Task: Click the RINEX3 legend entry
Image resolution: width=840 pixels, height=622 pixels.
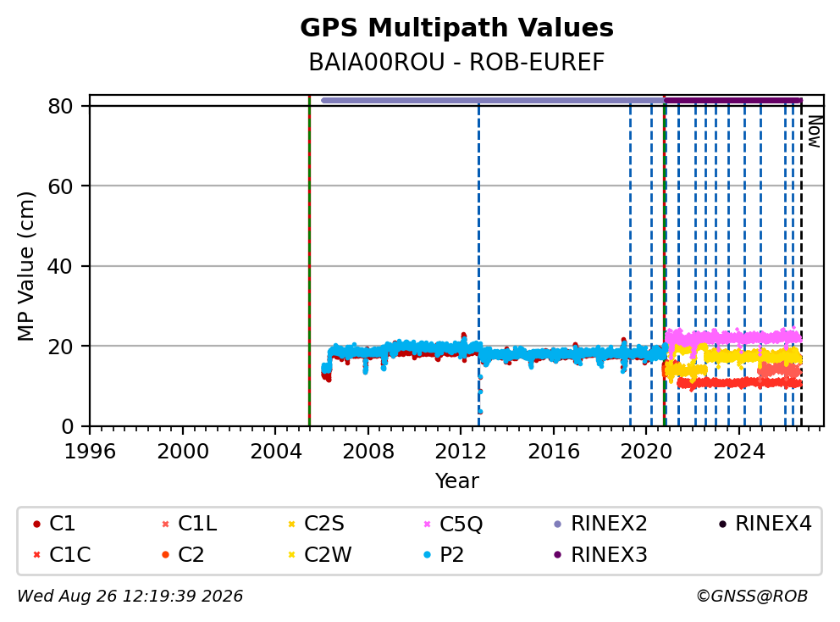Action: (x=600, y=555)
